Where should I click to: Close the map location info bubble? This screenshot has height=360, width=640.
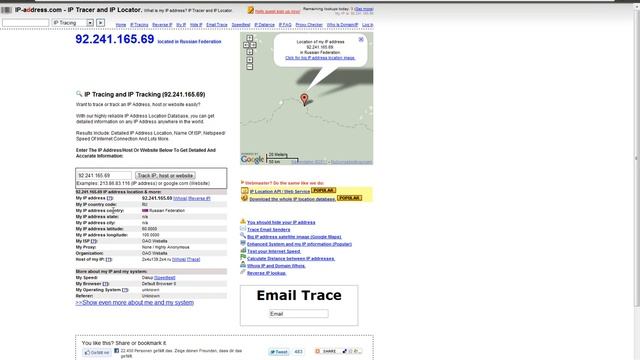361,39
